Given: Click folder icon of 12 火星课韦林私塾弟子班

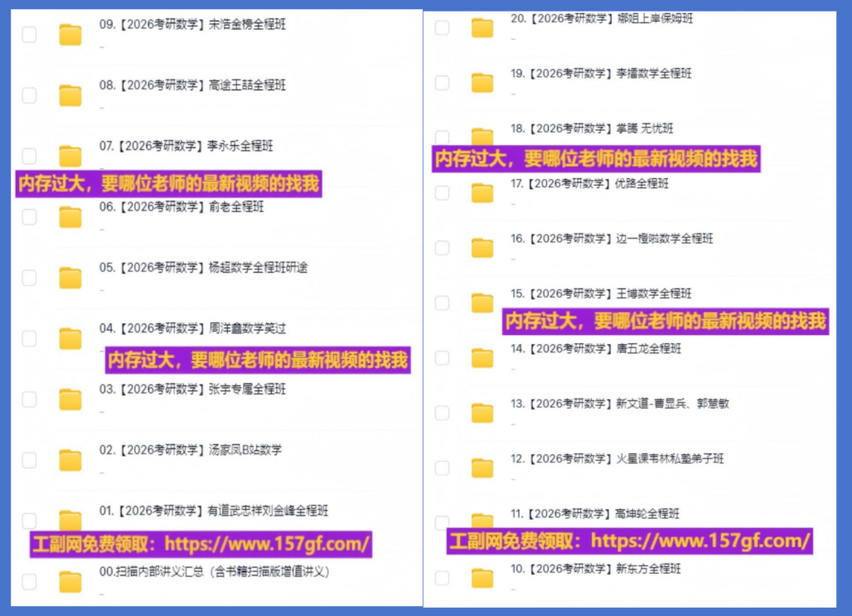Looking at the screenshot, I should coord(482,468).
